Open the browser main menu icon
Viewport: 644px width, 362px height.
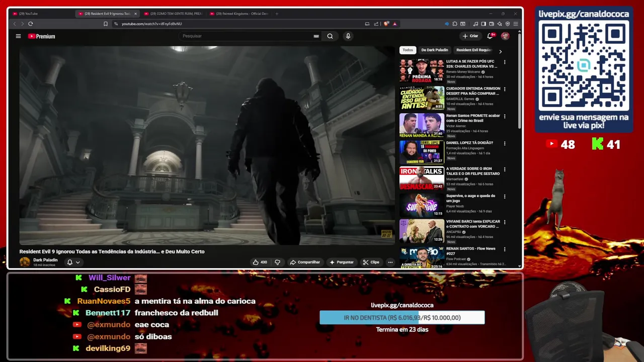[x=516, y=24]
